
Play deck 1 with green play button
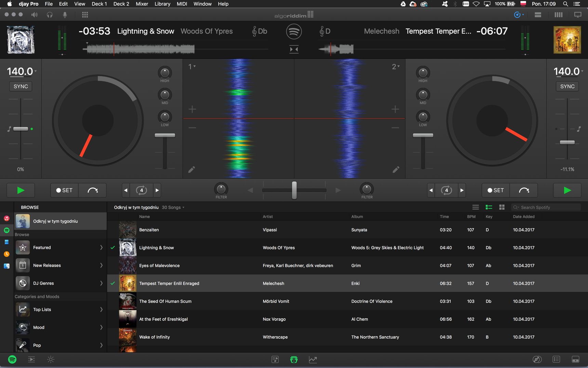(x=21, y=190)
